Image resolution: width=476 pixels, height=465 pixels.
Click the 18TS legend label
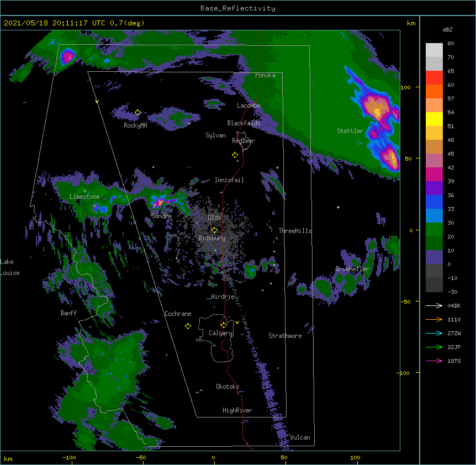tap(454, 361)
